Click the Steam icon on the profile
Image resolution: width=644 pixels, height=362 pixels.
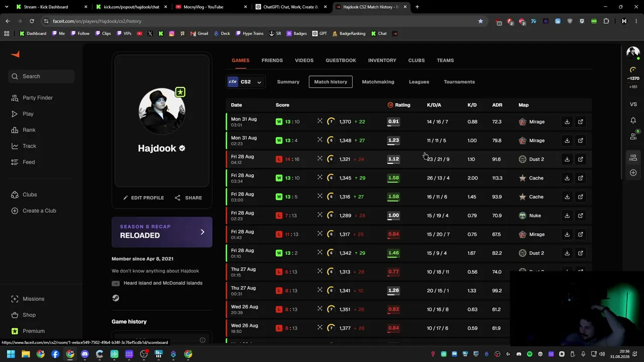point(116,298)
